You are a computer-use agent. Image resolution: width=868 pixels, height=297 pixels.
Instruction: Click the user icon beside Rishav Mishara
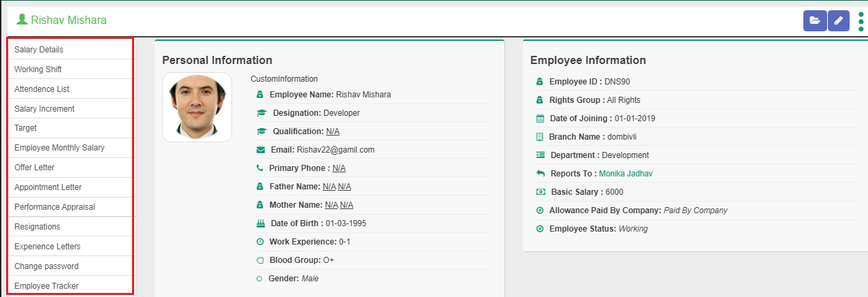pyautogui.click(x=22, y=20)
